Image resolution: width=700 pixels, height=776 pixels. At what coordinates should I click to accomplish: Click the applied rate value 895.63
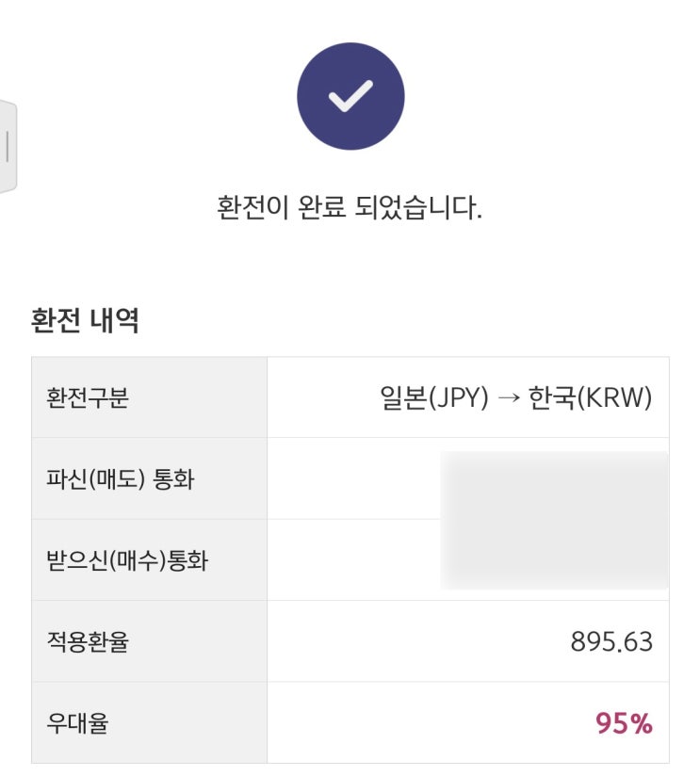(611, 642)
